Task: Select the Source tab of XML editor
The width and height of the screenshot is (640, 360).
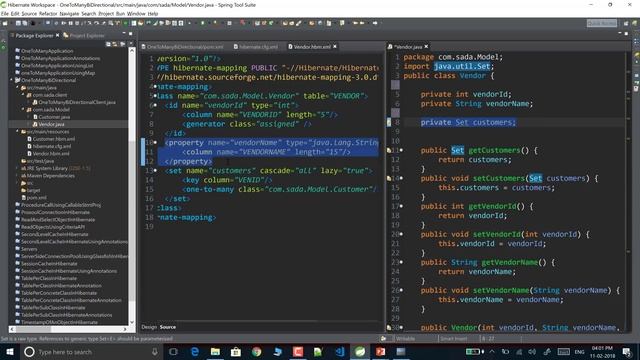Action: pyautogui.click(x=168, y=327)
